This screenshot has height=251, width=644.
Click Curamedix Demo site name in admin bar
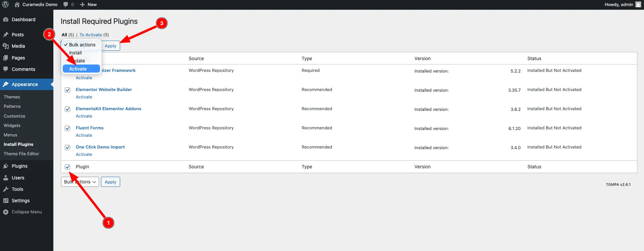click(x=40, y=4)
